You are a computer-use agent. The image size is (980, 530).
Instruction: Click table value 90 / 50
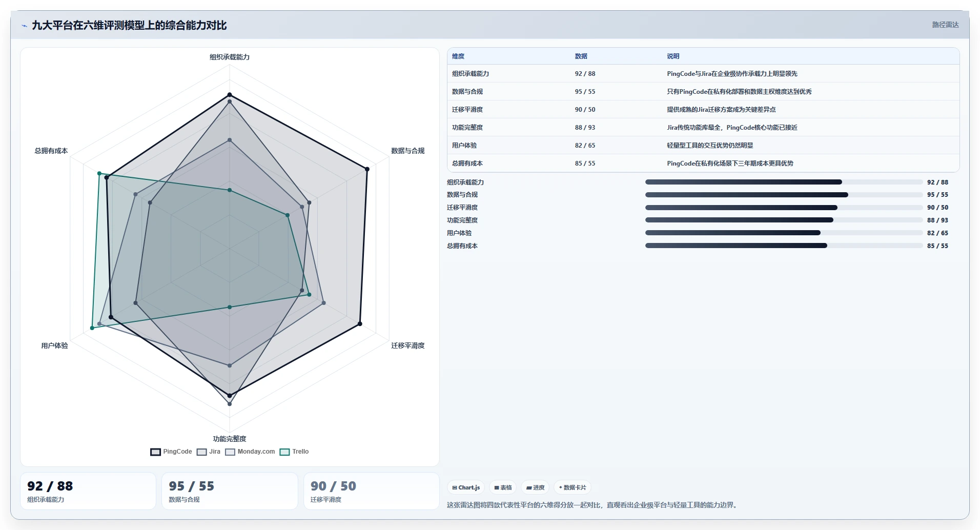point(585,110)
